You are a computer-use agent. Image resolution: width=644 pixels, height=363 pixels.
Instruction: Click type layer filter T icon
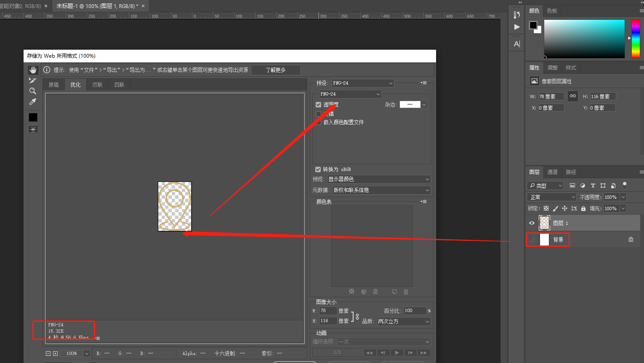click(x=593, y=185)
